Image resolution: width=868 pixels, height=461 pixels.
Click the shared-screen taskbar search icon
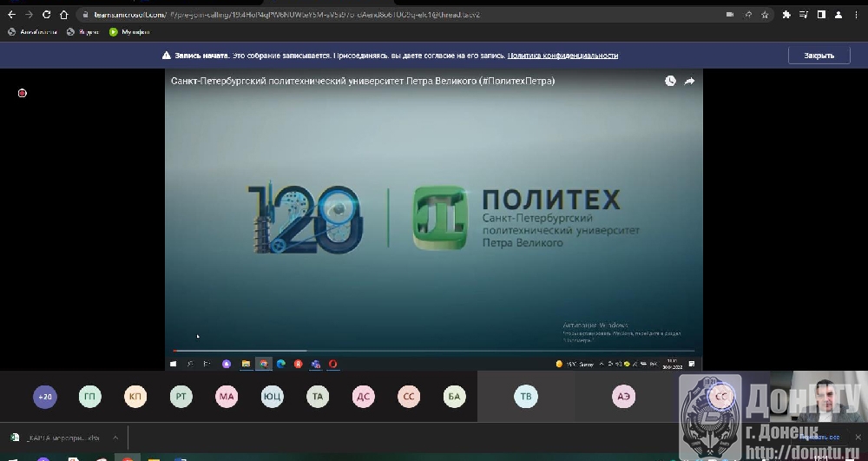point(190,364)
